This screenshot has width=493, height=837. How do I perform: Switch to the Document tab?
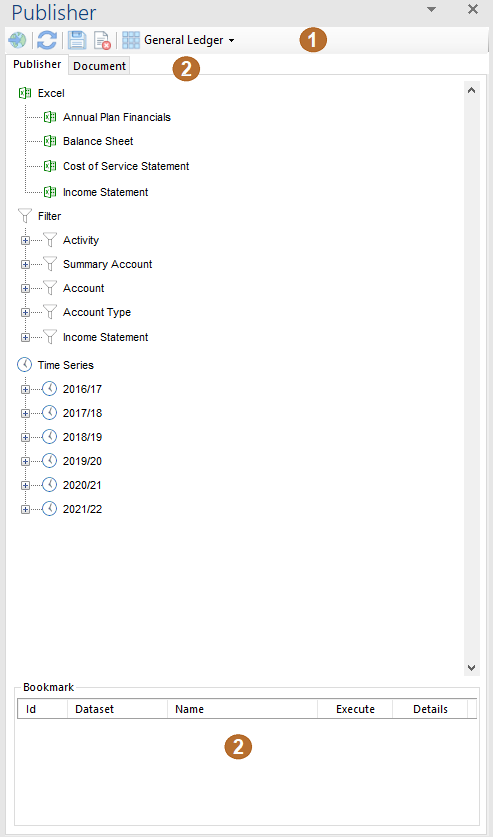coord(99,66)
